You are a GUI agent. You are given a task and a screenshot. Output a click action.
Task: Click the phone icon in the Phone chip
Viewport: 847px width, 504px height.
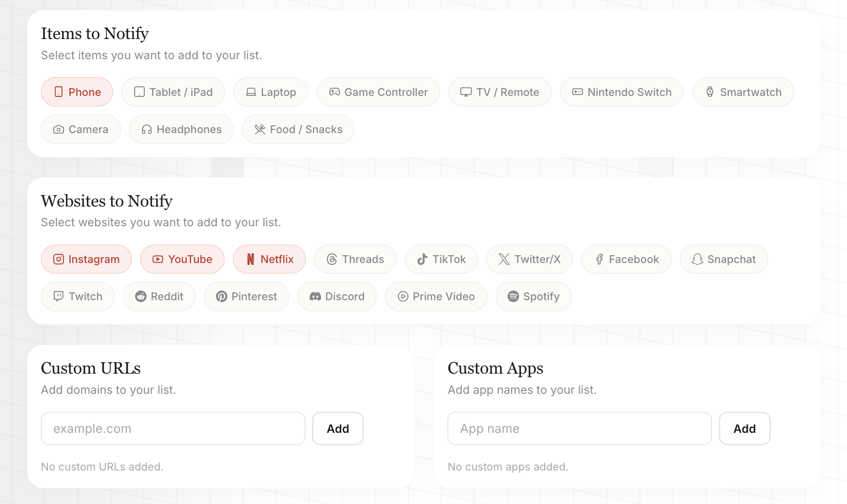click(59, 92)
